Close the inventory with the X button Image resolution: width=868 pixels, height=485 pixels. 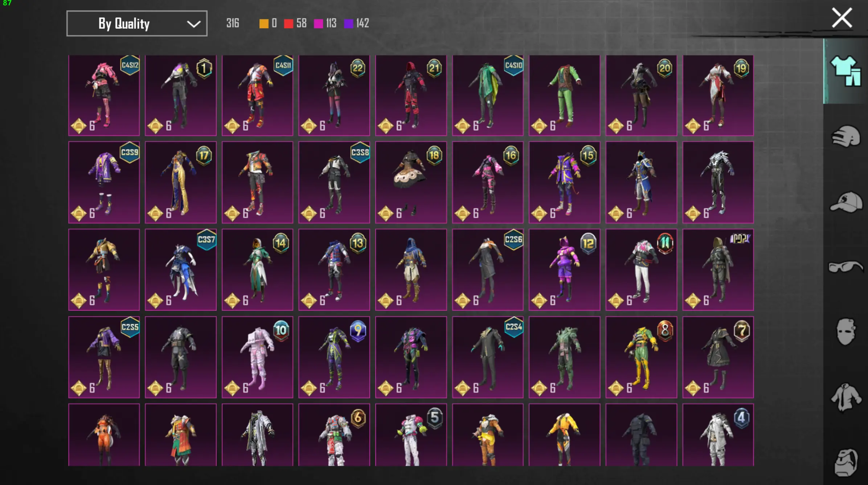[x=842, y=18]
